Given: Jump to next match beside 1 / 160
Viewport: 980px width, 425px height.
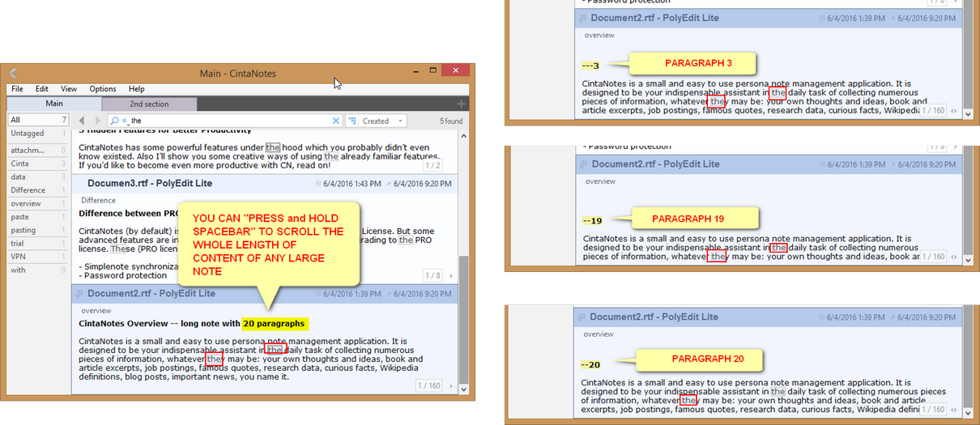Looking at the screenshot, I should (x=451, y=386).
